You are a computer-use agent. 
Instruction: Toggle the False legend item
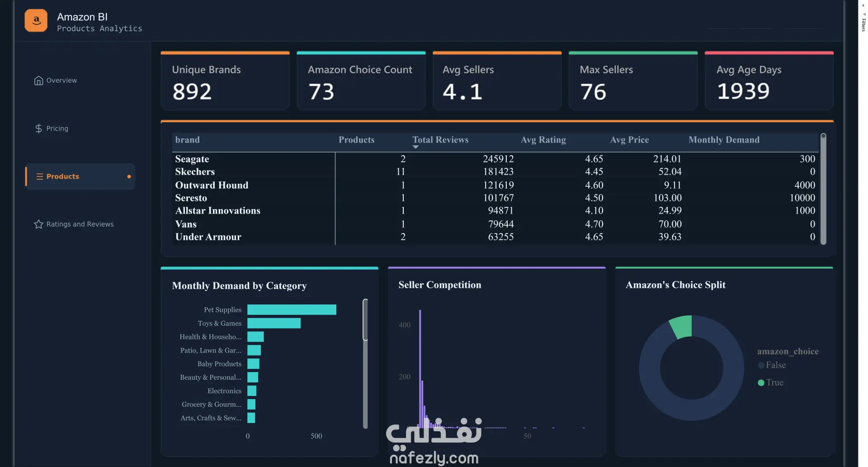(772, 365)
